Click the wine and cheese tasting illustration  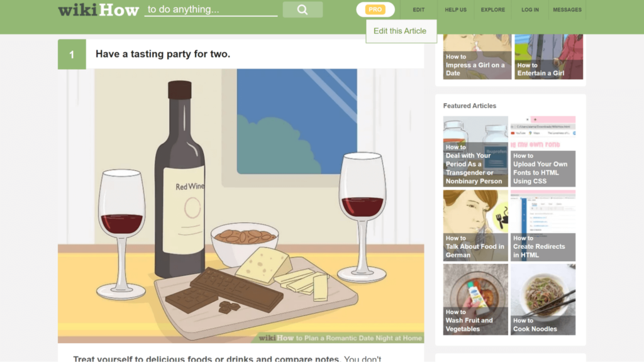pos(241,206)
